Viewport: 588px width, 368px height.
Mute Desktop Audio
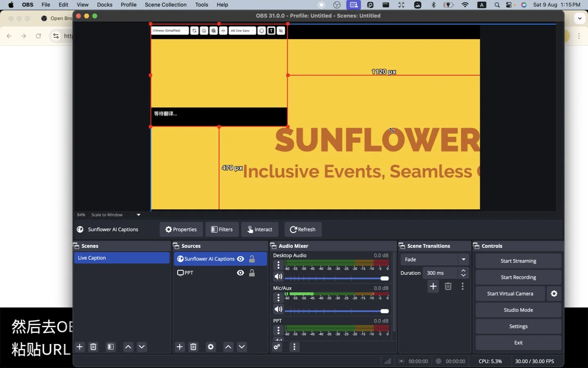click(278, 277)
